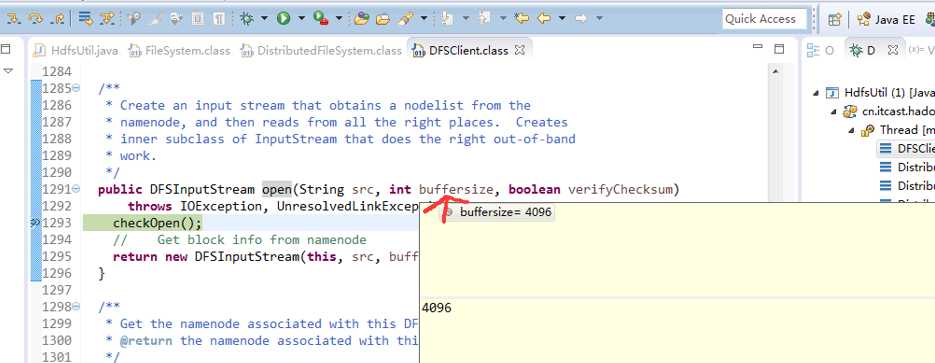Select the first Distrib stack frame
This screenshot has height=363, width=935.
click(x=907, y=167)
